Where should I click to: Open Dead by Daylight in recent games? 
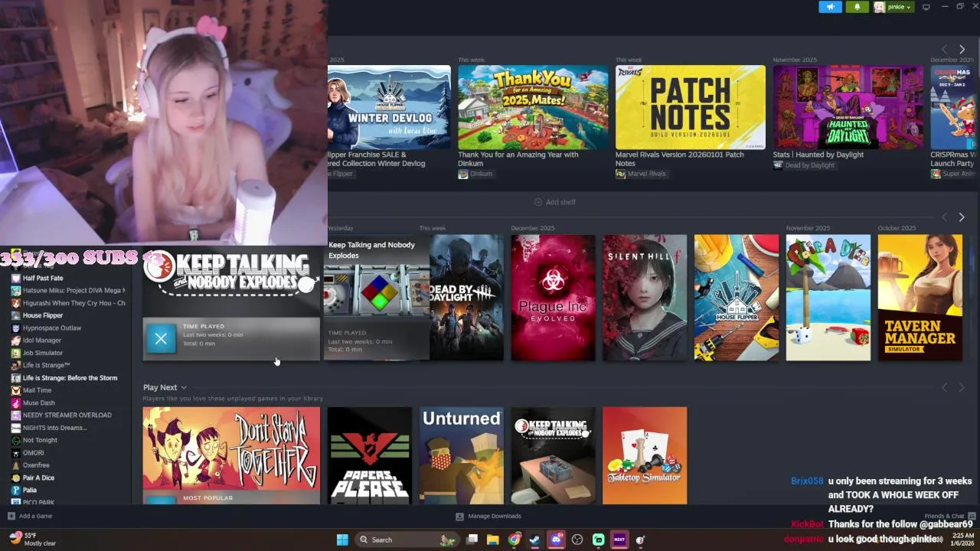[x=466, y=298]
